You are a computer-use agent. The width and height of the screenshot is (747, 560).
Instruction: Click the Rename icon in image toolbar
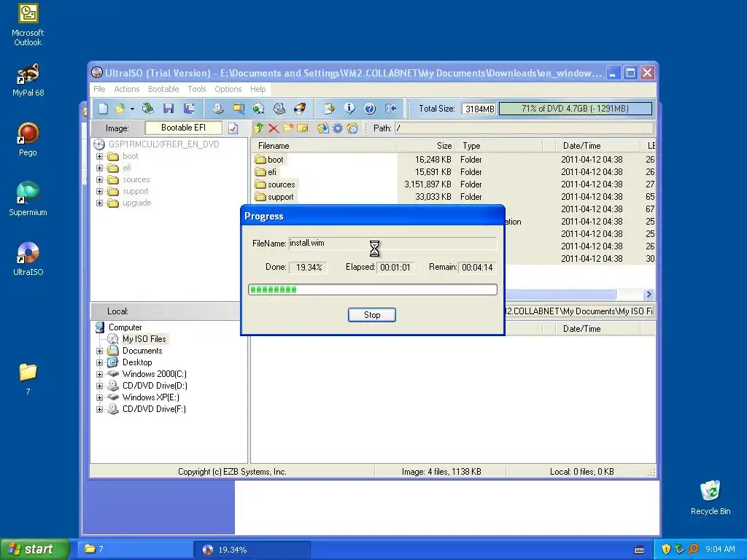coord(303,128)
